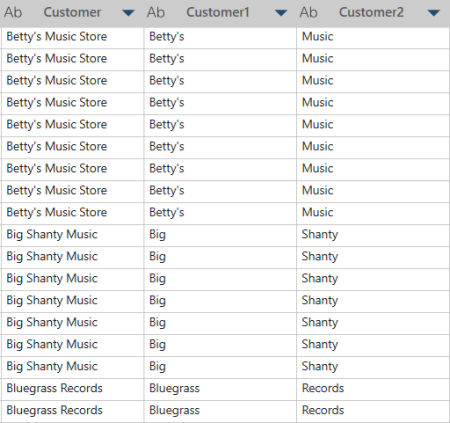Viewport: 450px width, 423px height.
Task: Select the last Records cell in Customer2
Action: (x=373, y=411)
